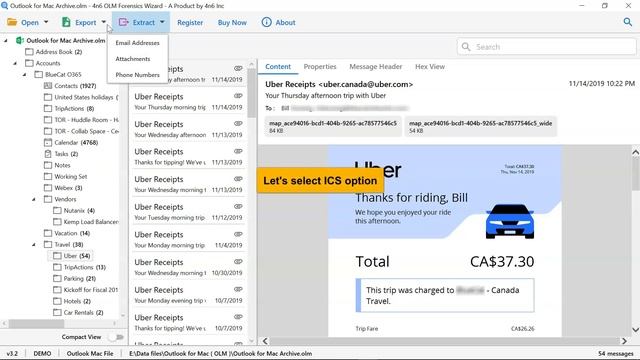Click the Outlook for Mac Archive.olm file icon
The height and width of the screenshot is (360, 640).
click(20, 40)
